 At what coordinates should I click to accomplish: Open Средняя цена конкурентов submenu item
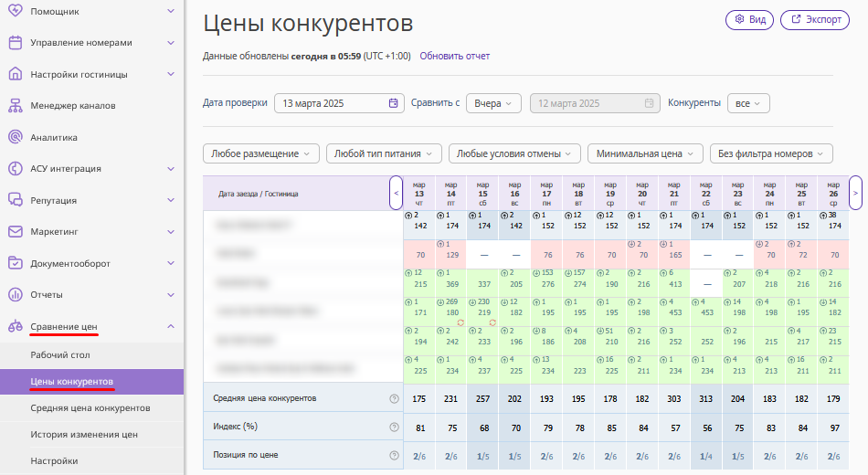point(90,408)
